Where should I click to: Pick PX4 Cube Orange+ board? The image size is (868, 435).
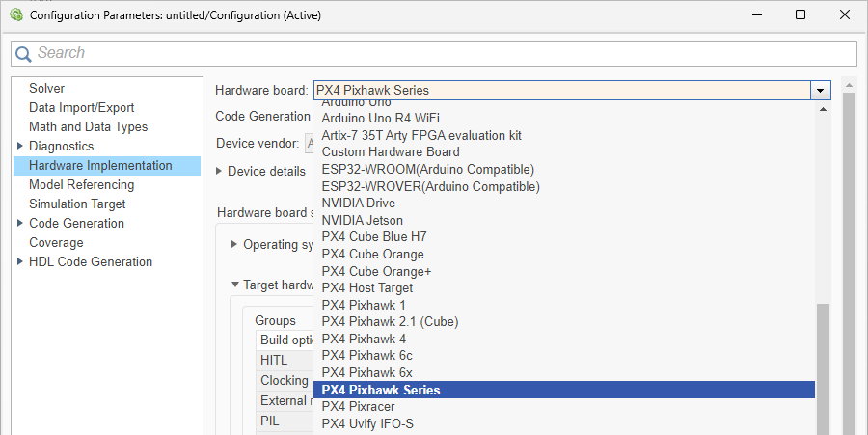(x=376, y=271)
